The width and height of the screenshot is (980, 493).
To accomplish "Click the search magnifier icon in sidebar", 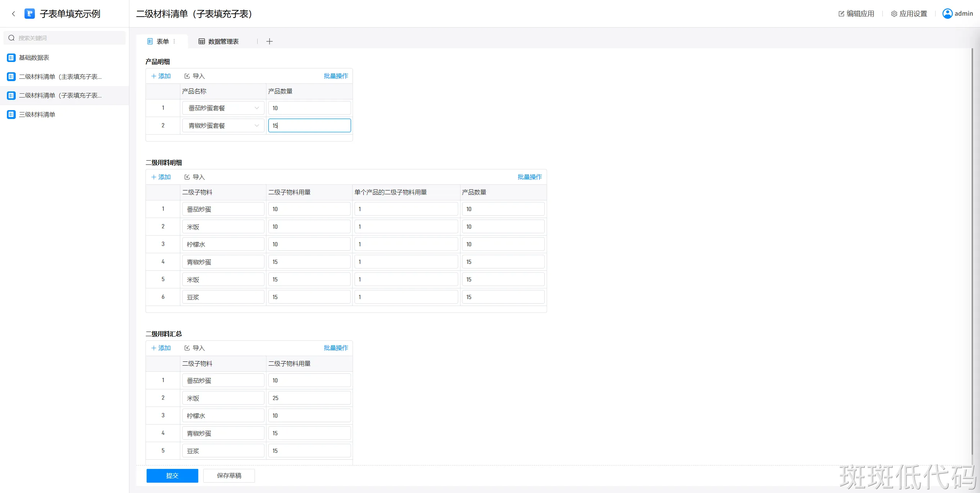I will coord(11,38).
